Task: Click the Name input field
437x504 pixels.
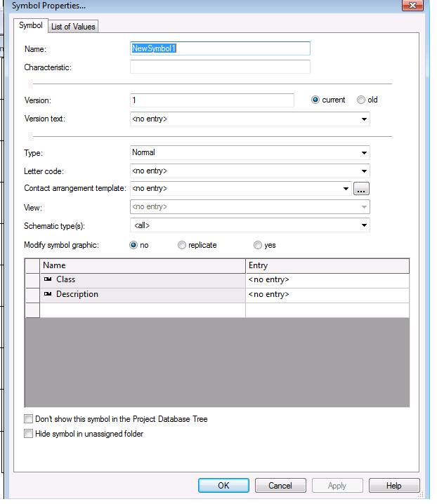Action: pyautogui.click(x=220, y=48)
